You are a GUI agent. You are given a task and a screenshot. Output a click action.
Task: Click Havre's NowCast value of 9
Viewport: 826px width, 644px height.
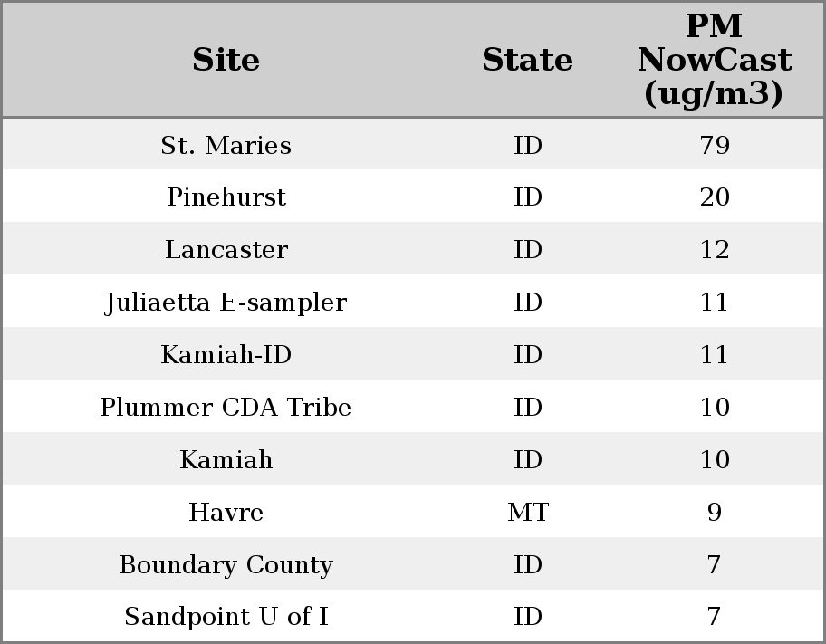tap(714, 513)
